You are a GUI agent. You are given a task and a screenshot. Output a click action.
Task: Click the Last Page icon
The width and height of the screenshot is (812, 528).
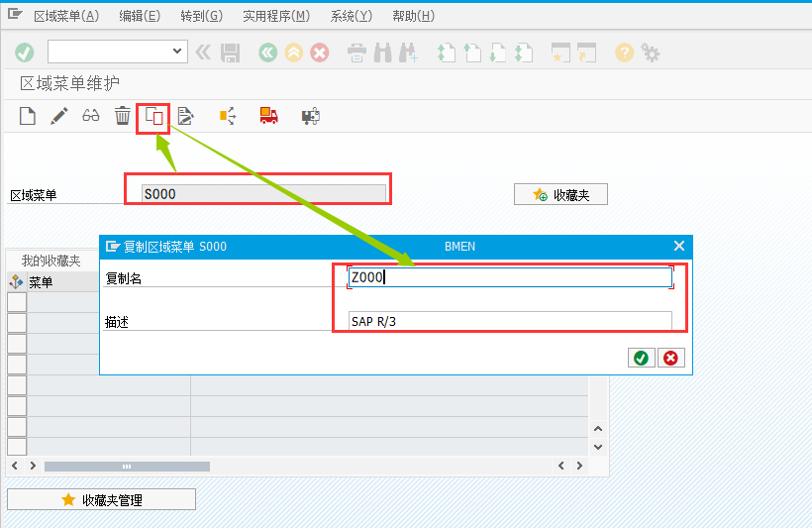click(x=524, y=53)
